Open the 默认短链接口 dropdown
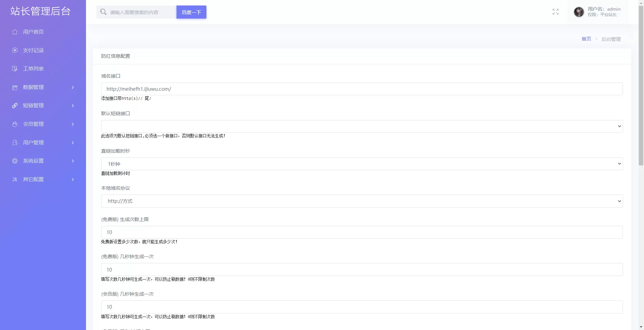This screenshot has width=644, height=330. pos(362,126)
